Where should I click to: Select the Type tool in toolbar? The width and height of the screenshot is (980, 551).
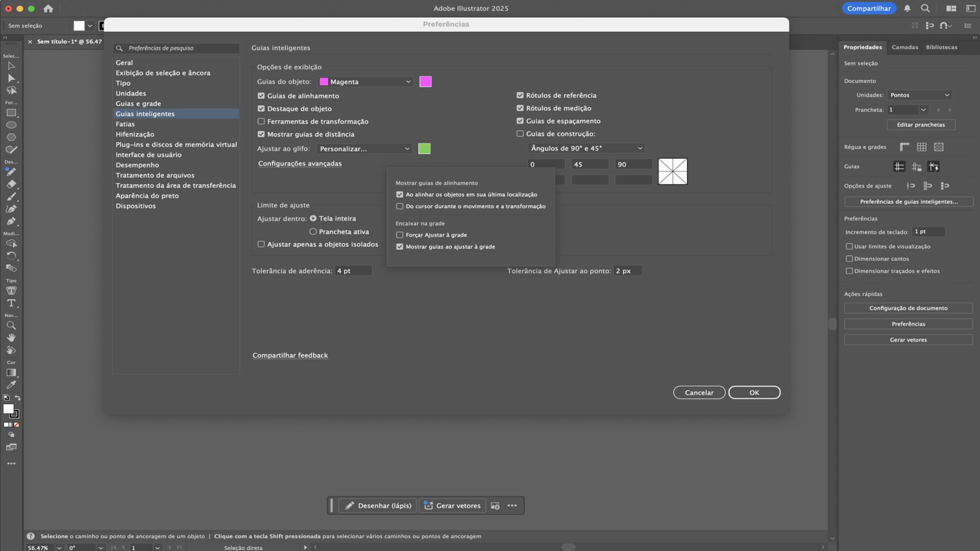coord(11,303)
